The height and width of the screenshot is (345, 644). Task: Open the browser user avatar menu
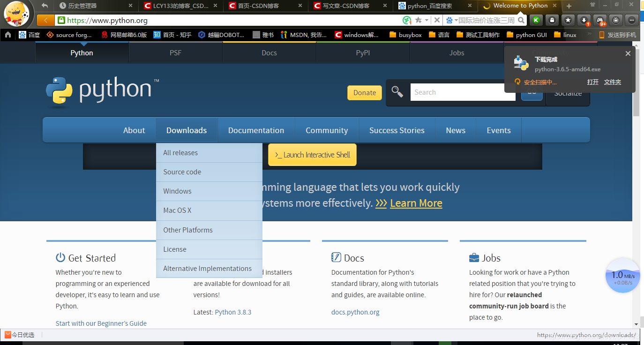pos(17,13)
